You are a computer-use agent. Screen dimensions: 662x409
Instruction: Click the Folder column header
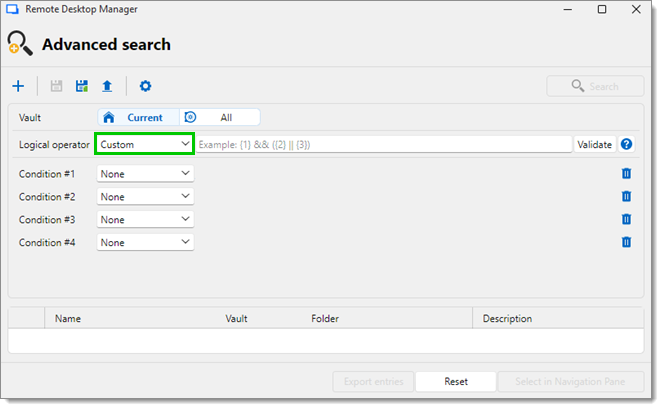tap(325, 319)
